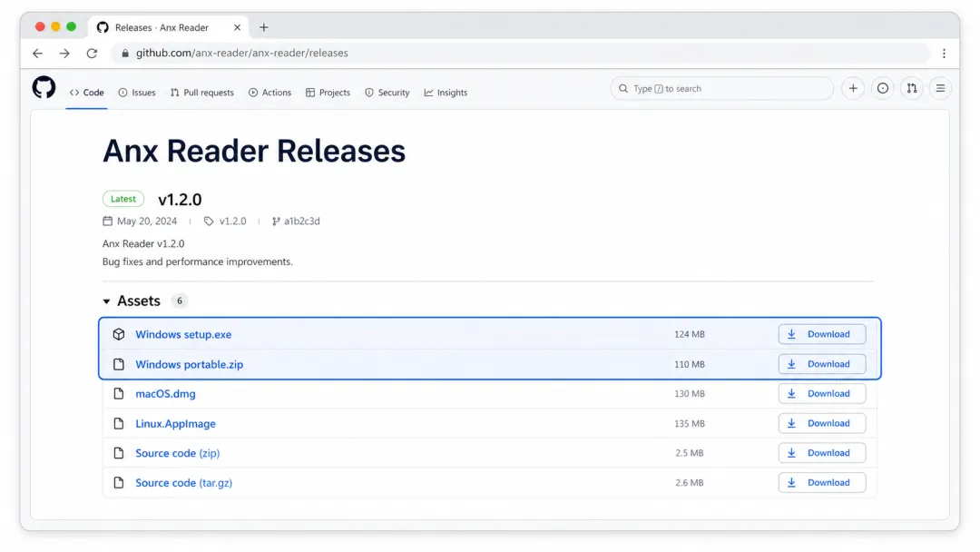Click the Assets count badge 6

click(x=180, y=301)
